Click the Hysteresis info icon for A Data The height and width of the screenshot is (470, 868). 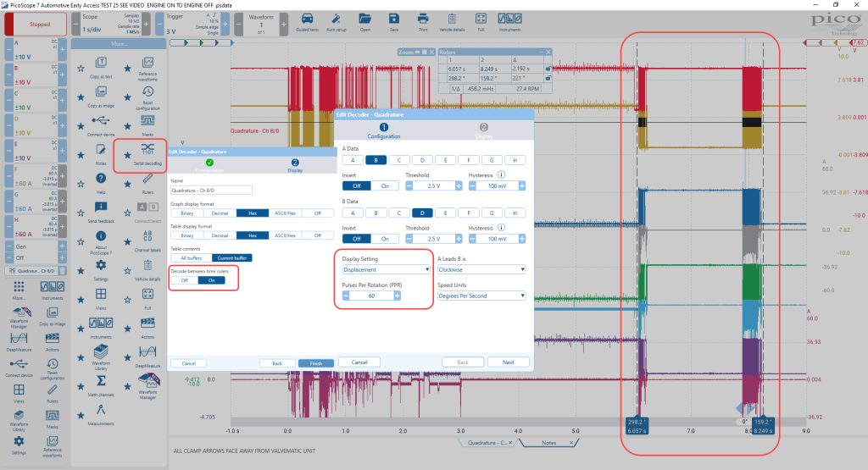(x=501, y=174)
